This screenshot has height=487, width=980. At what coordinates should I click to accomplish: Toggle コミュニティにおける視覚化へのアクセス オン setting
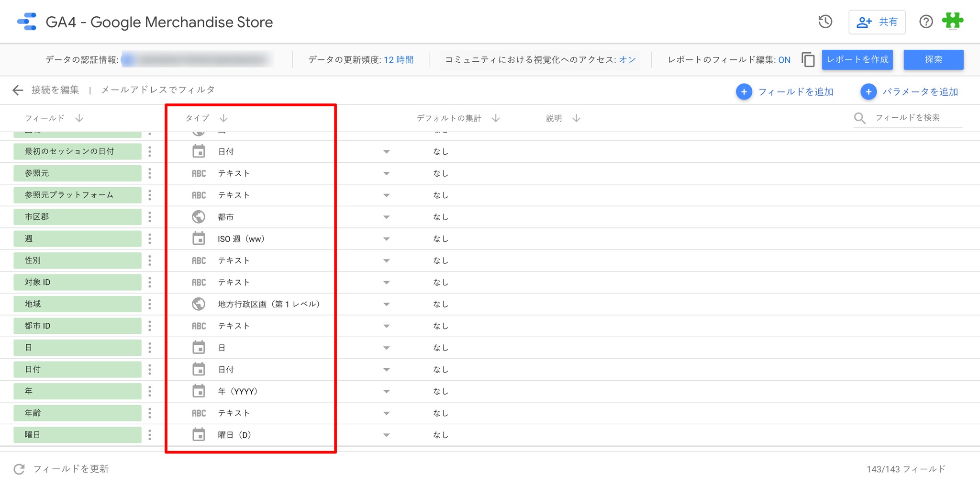pyautogui.click(x=627, y=60)
